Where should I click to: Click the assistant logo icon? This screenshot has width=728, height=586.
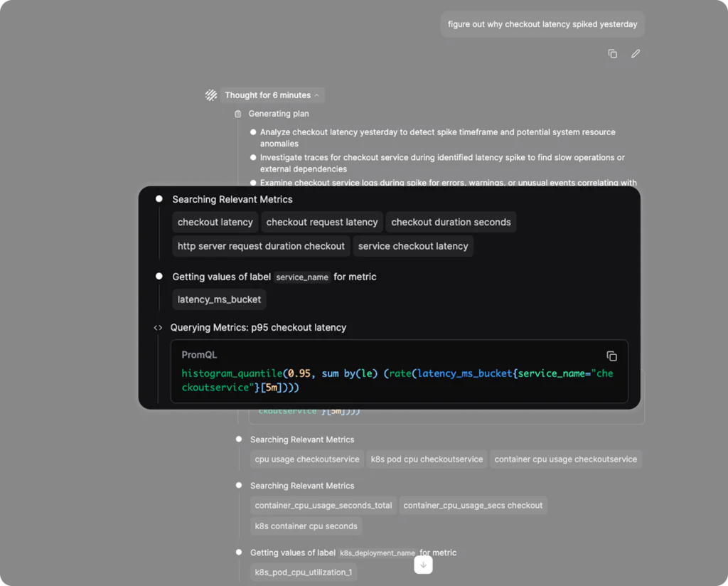[211, 95]
